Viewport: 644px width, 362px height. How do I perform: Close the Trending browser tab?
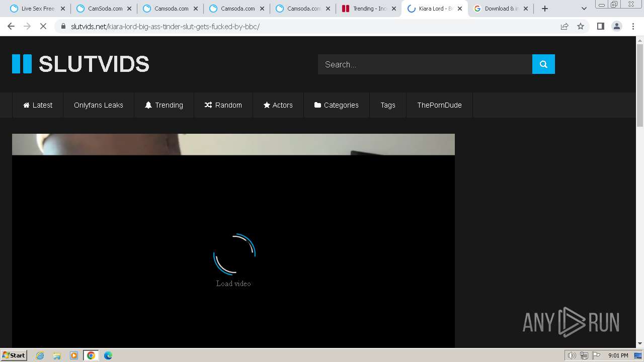tap(394, 9)
